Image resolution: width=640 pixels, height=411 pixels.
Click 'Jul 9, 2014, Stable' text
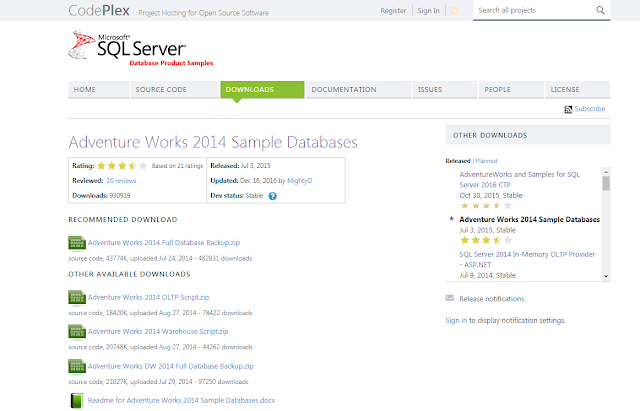point(487,275)
